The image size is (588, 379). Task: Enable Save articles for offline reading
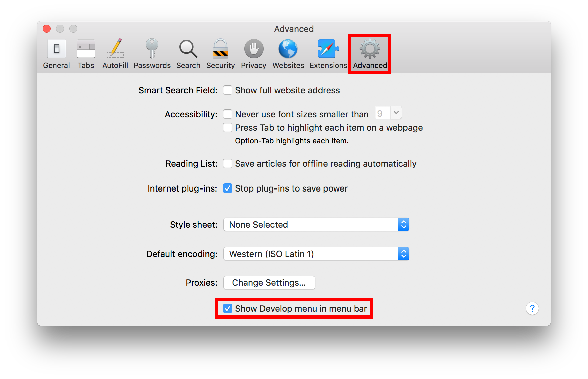228,164
